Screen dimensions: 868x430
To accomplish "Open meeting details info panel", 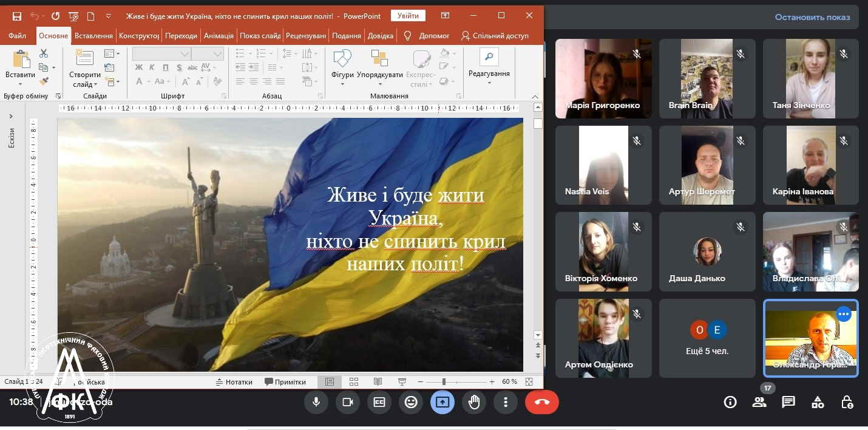I will point(730,402).
